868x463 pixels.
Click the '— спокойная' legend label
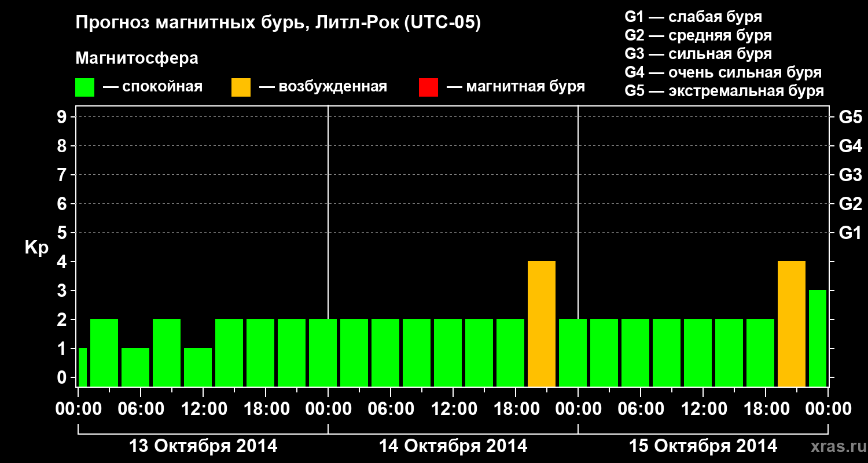point(153,87)
